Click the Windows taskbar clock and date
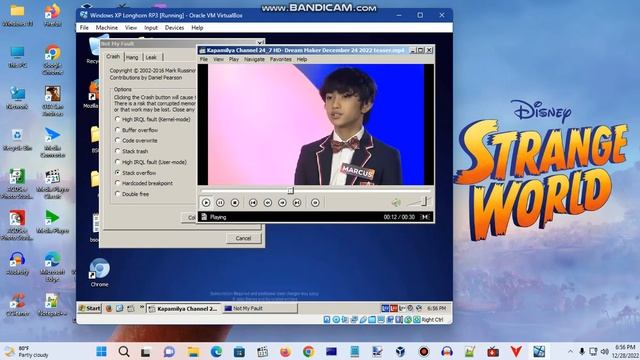 click(625, 351)
